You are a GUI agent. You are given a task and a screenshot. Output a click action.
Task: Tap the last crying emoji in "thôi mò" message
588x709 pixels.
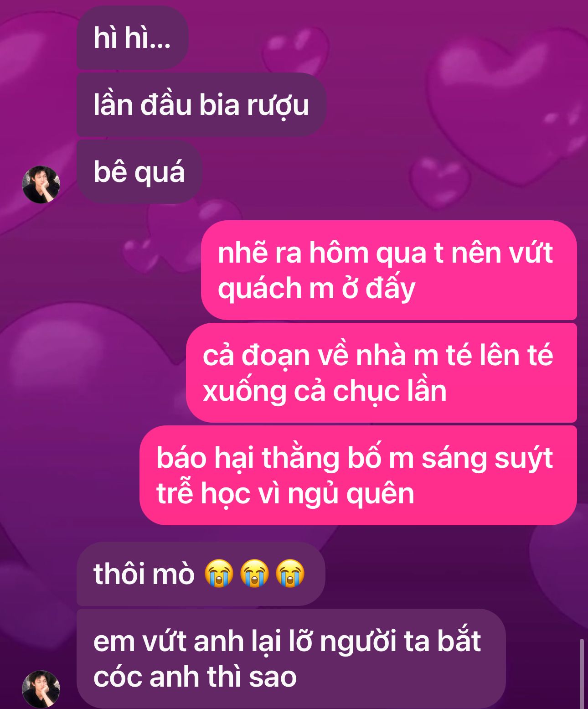coord(290,573)
